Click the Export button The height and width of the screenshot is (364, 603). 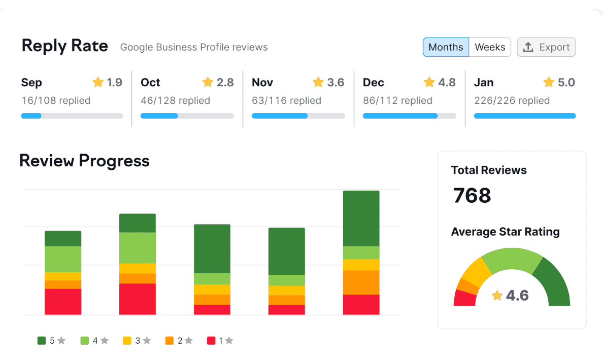(x=546, y=47)
